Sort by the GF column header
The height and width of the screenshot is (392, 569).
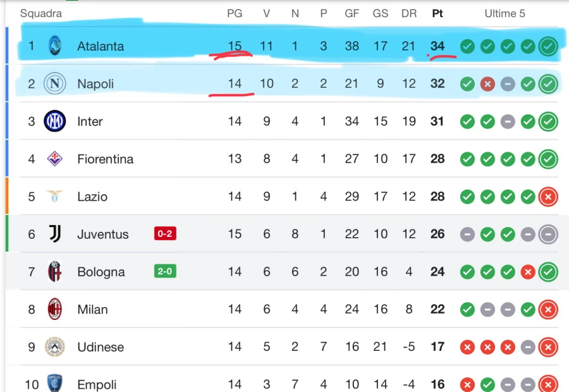coord(352,13)
